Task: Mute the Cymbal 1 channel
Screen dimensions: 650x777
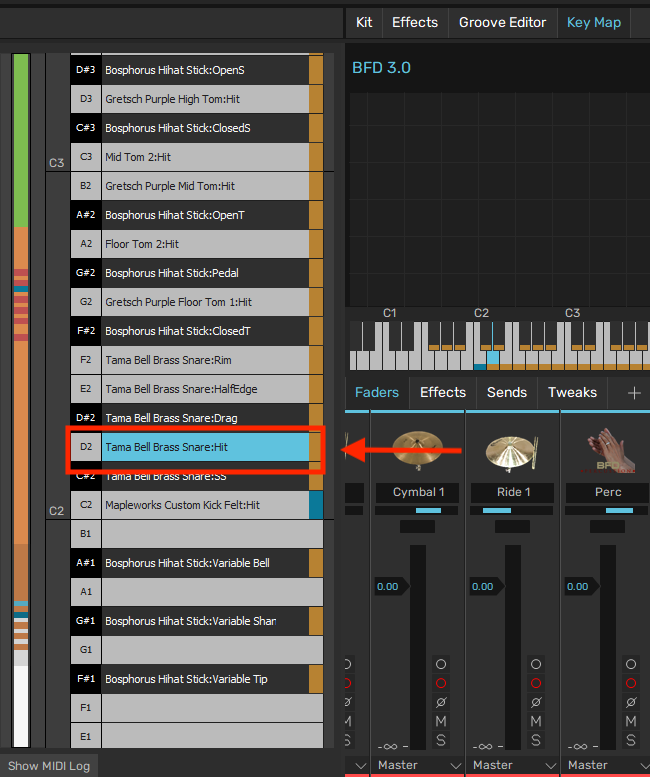Action: tap(440, 721)
